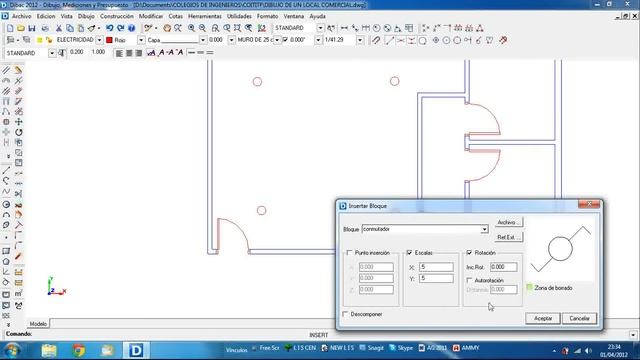640x360 pixels.
Task: Expand the Bloque conmutador dropdown
Action: pyautogui.click(x=484, y=229)
